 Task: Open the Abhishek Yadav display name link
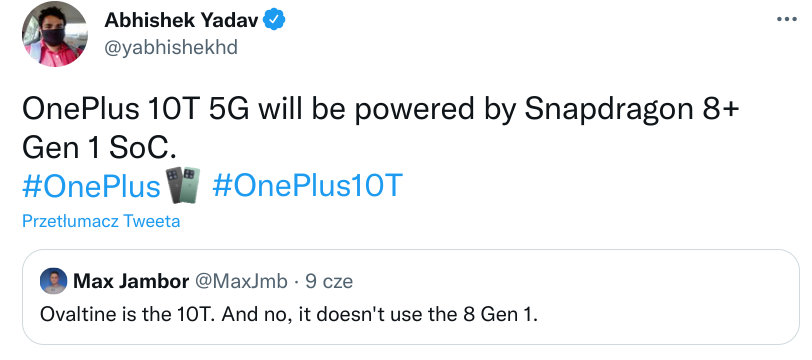pyautogui.click(x=181, y=20)
